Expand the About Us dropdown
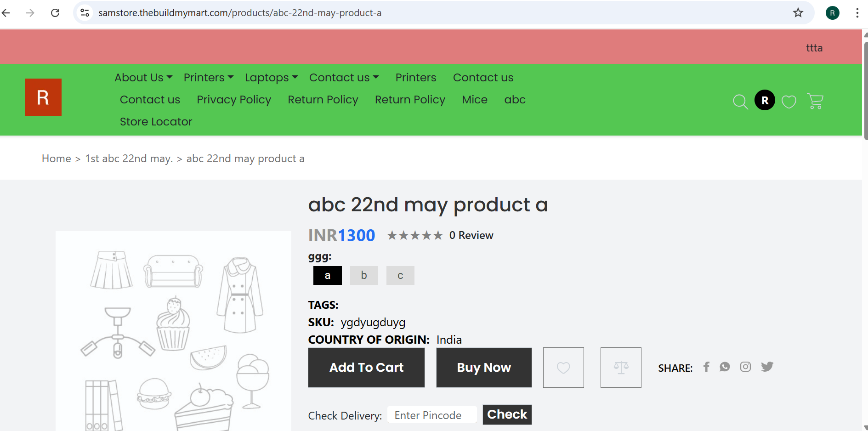This screenshot has height=431, width=868. tap(143, 78)
